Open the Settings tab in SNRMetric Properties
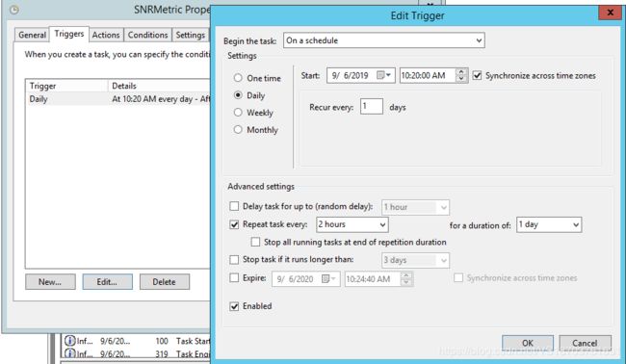Screen dimensions: 626x364 click(191, 35)
